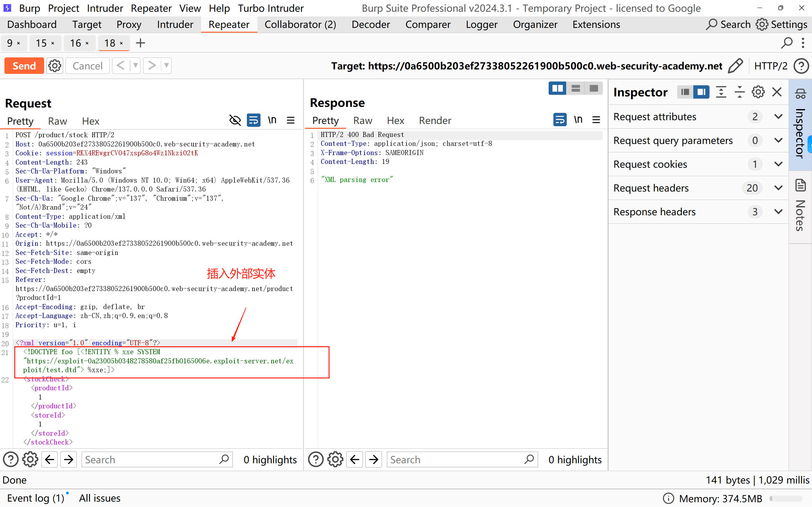
Task: Open Repeater send settings gear
Action: pos(55,66)
